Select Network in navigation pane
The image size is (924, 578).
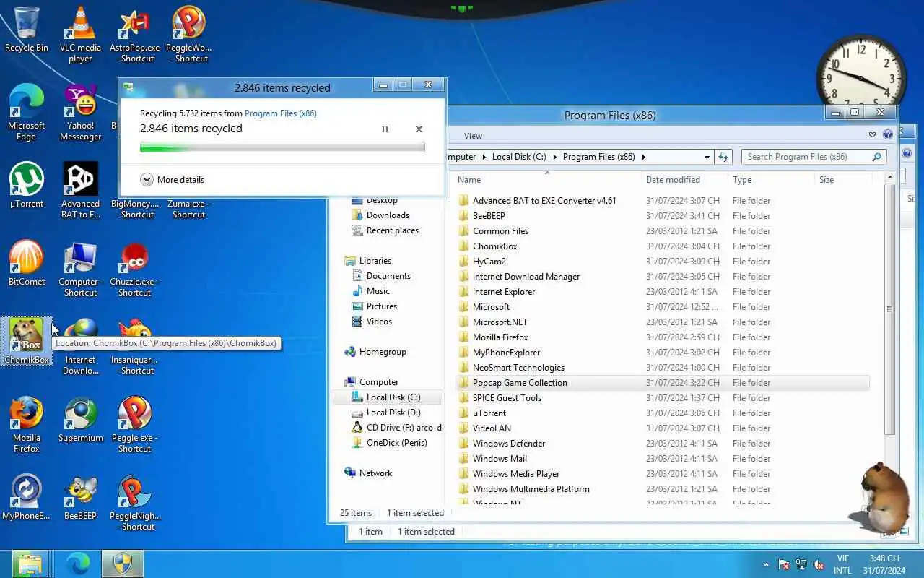pos(375,473)
